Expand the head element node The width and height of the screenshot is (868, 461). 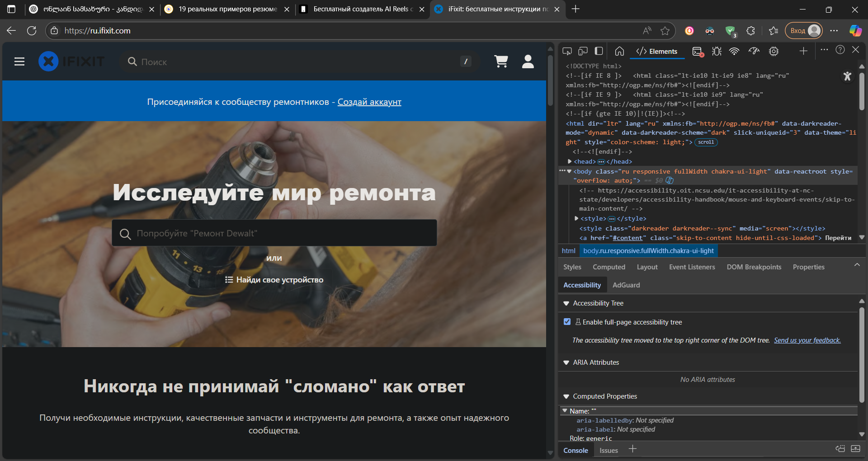point(570,161)
